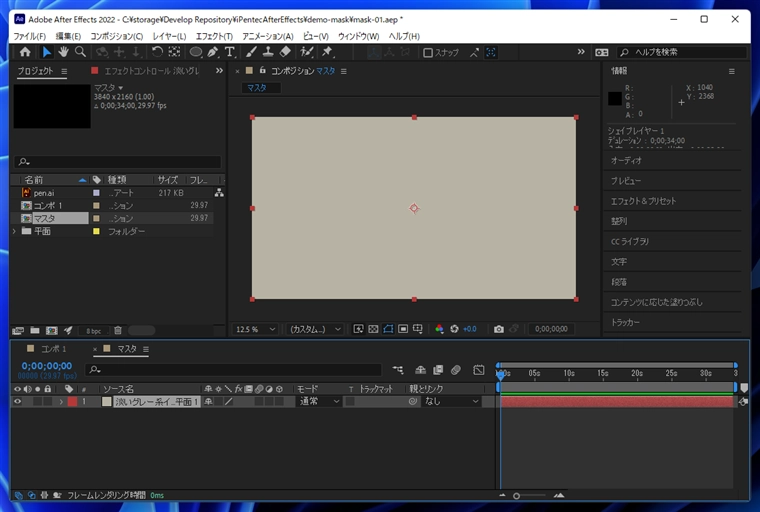Enable the スナップ checkbox

[428, 53]
